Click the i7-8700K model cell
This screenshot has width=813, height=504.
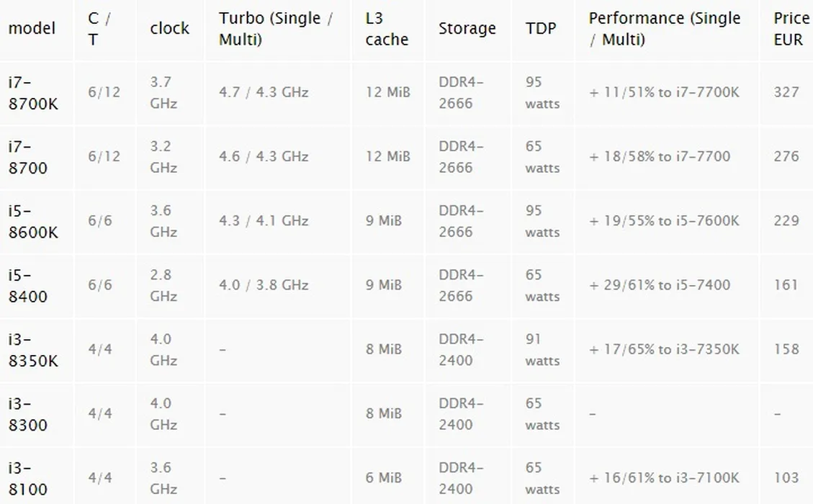(x=33, y=93)
